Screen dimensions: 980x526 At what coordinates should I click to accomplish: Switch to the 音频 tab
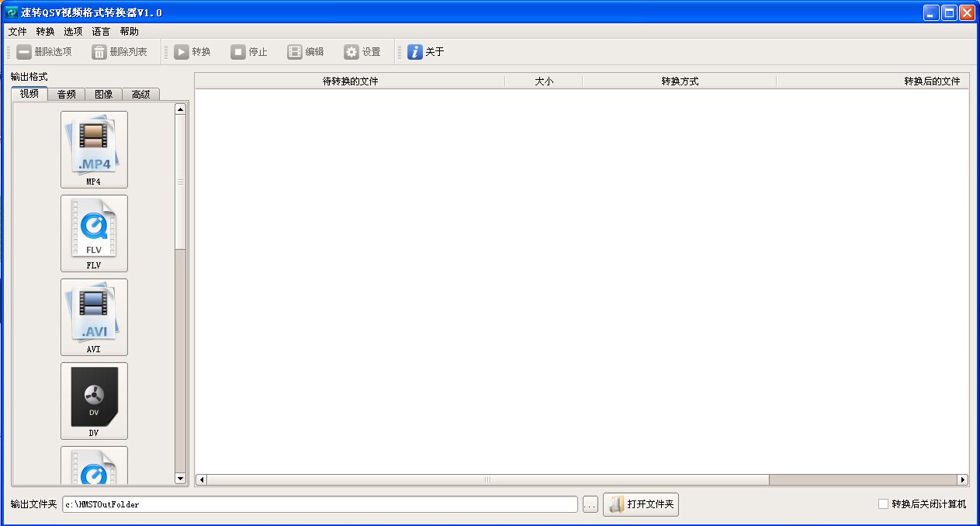66,94
